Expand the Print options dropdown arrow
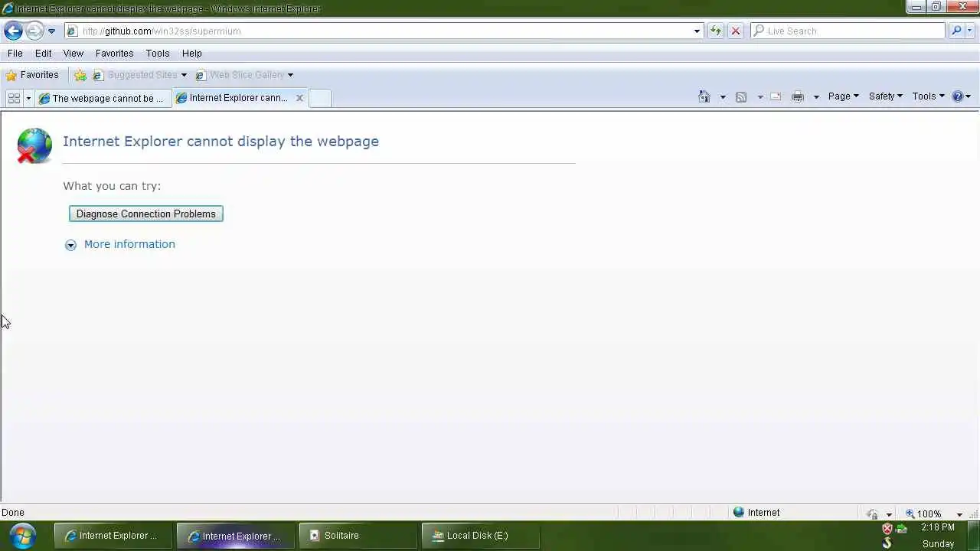 coord(816,97)
